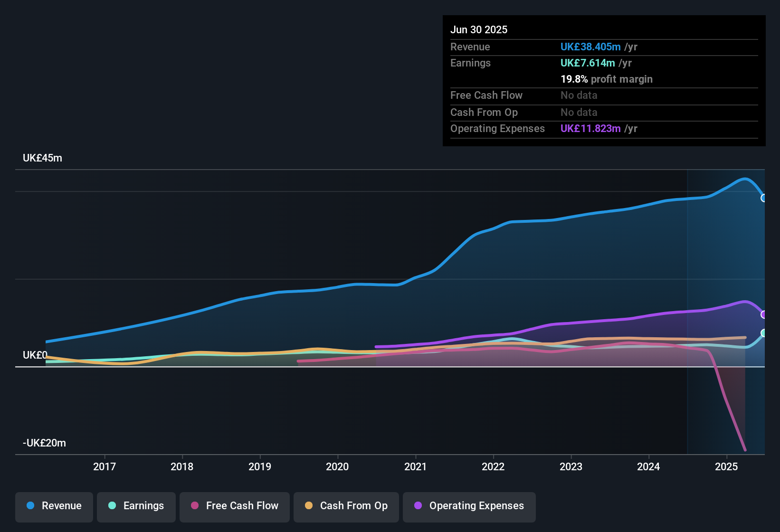Click the Earnings endpoint marker on chart
This screenshot has height=532, width=780.
coord(764,332)
